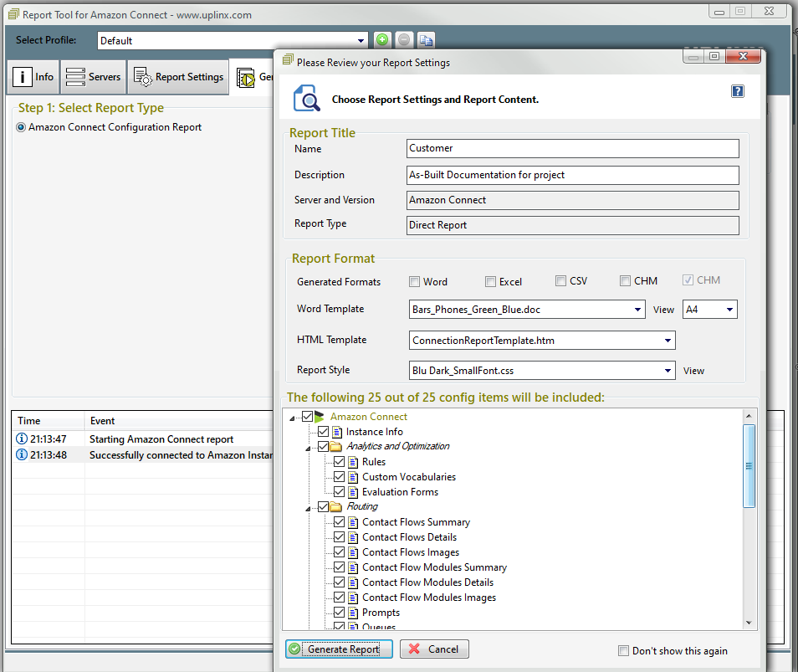This screenshot has height=672, width=798.
Task: Switch to the Generate tab
Action: click(253, 77)
